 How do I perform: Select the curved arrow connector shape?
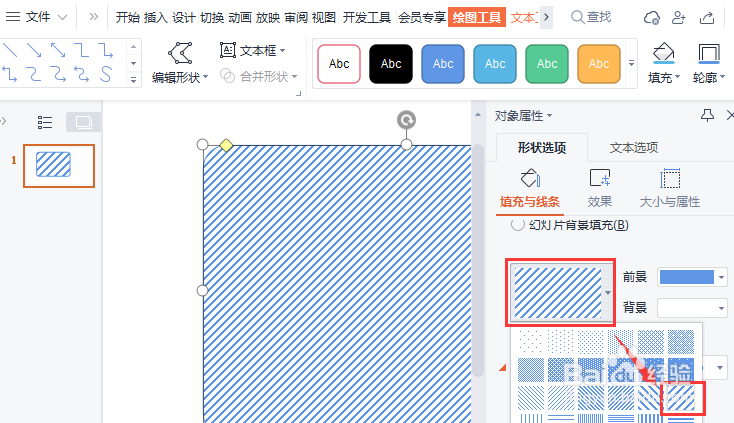tap(58, 74)
